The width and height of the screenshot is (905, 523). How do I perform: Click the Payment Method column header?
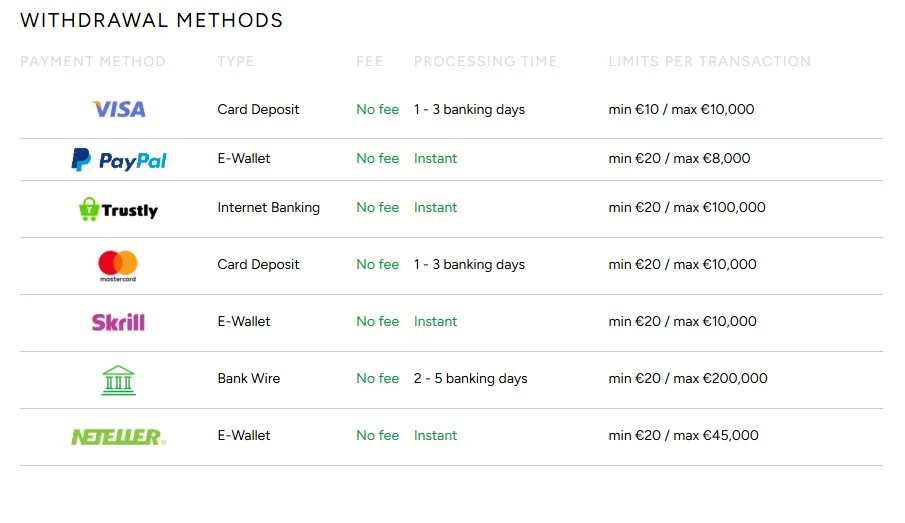tap(93, 61)
